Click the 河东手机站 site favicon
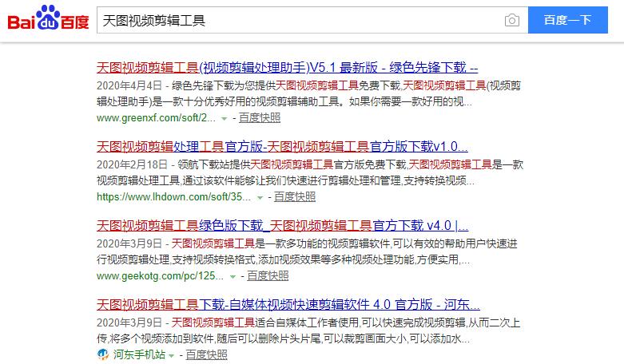 pos(103,354)
